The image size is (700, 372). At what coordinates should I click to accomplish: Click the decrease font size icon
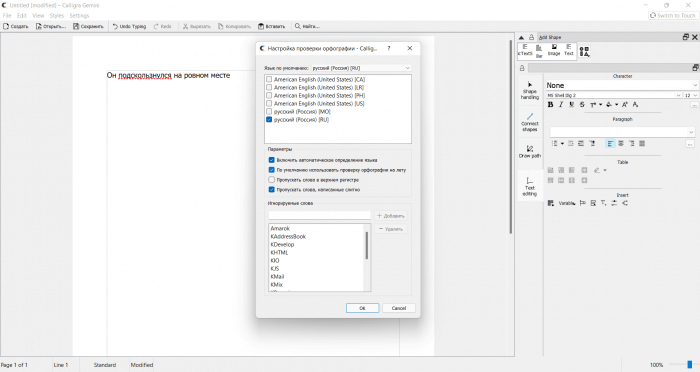635,104
